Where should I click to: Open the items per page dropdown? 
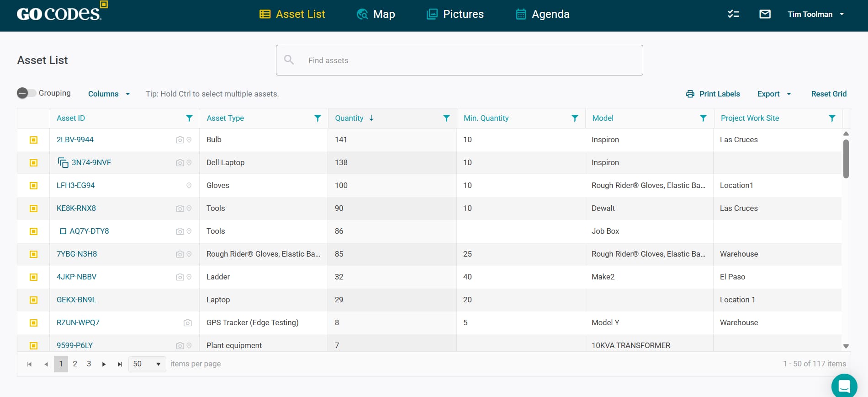tap(147, 364)
